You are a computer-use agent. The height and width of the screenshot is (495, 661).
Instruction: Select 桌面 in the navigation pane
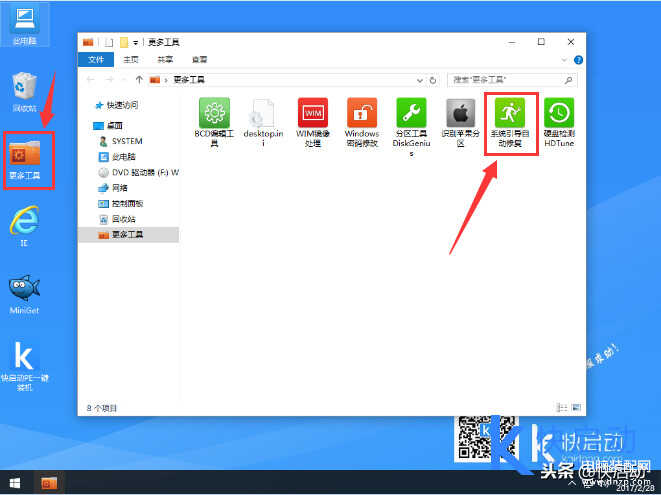click(108, 125)
